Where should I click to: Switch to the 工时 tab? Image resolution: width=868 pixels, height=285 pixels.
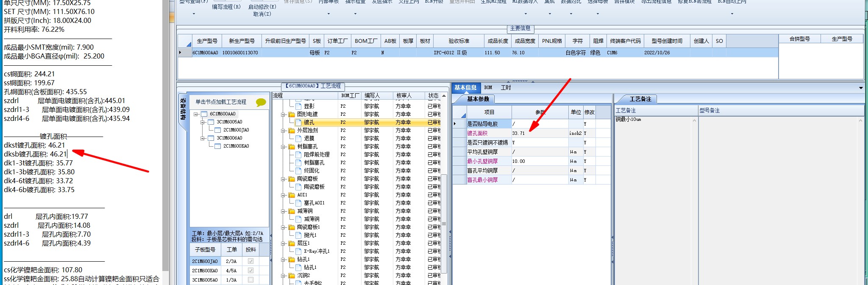point(506,87)
